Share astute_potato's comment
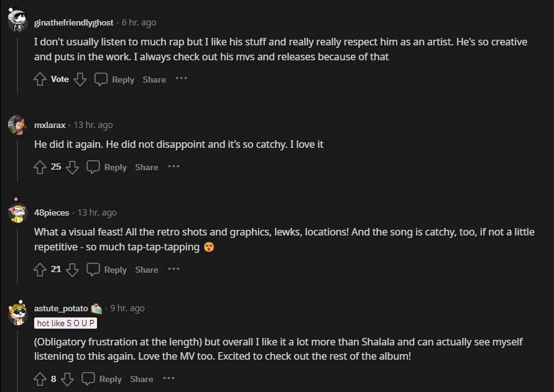Screen dimensions: 554x392 (x=141, y=379)
